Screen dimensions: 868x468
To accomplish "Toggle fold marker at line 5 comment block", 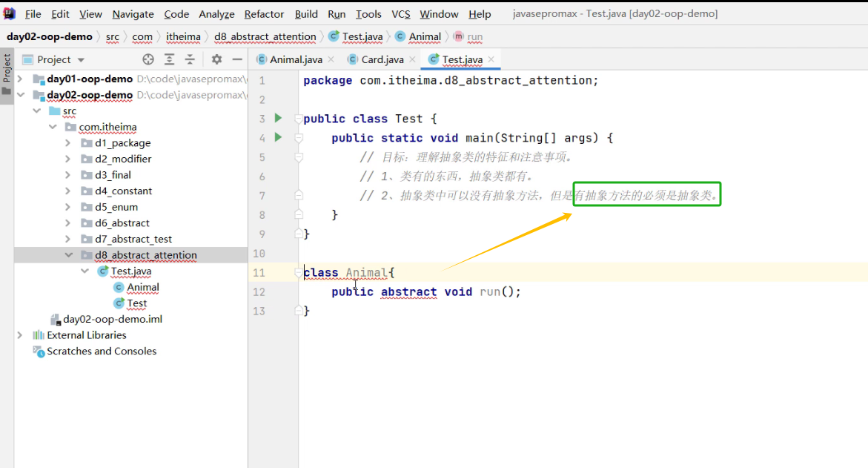I will [299, 157].
